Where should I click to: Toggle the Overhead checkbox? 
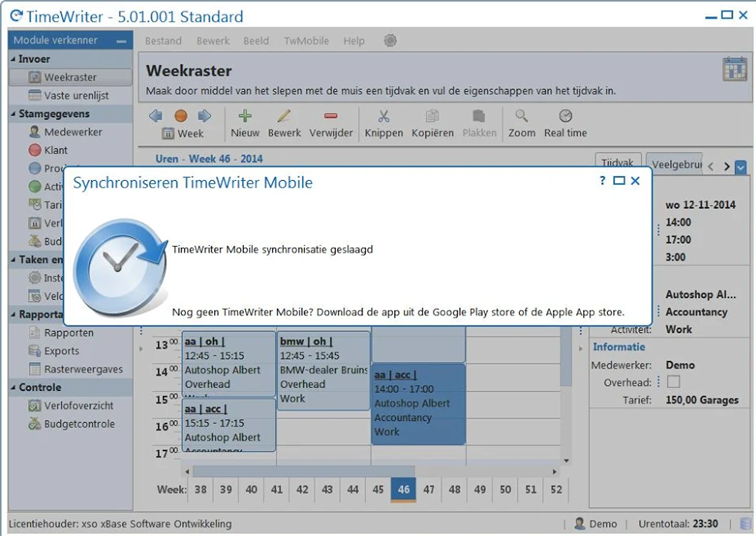674,382
